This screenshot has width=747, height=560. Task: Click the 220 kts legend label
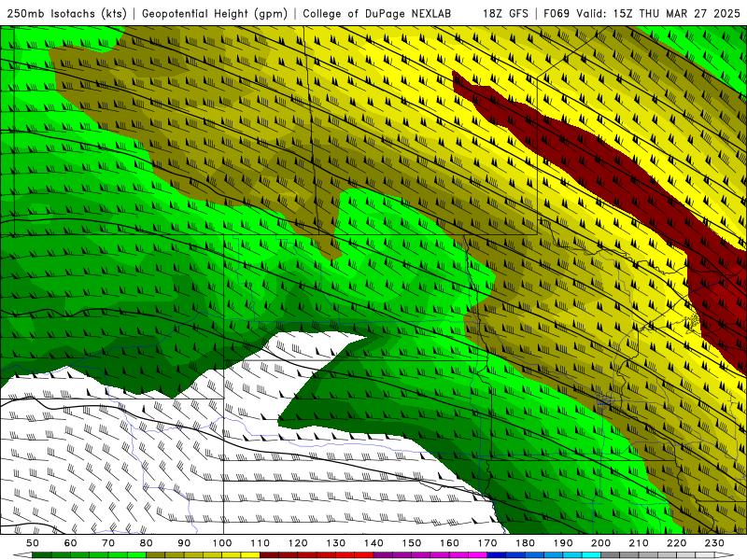[x=676, y=543]
